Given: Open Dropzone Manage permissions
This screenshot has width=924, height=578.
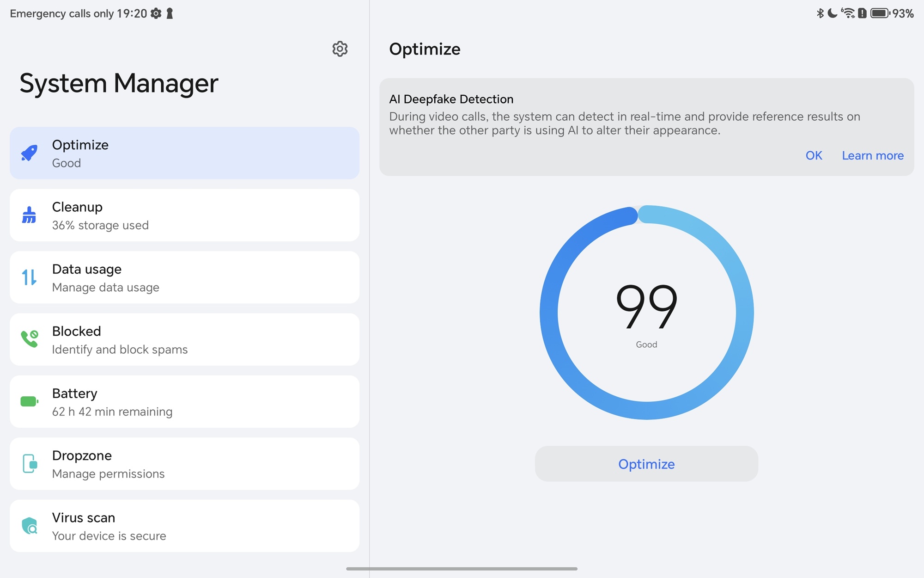Looking at the screenshot, I should (x=185, y=463).
